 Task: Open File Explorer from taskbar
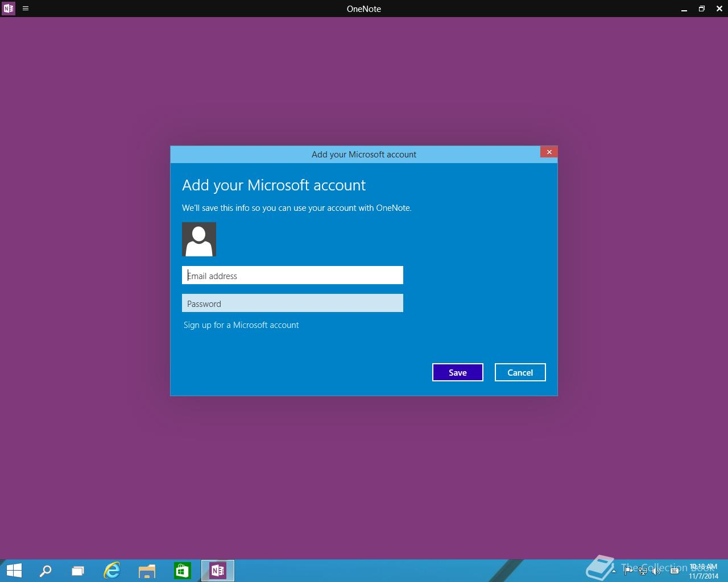tap(147, 571)
